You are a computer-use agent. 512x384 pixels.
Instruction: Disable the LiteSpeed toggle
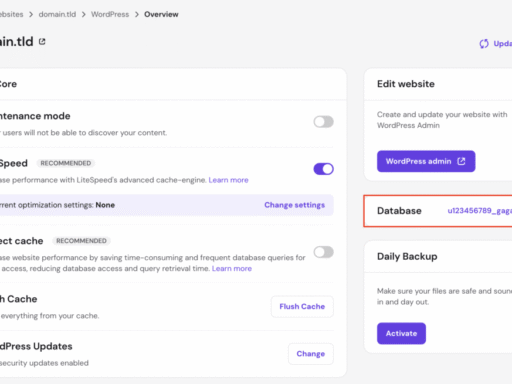pyautogui.click(x=323, y=169)
